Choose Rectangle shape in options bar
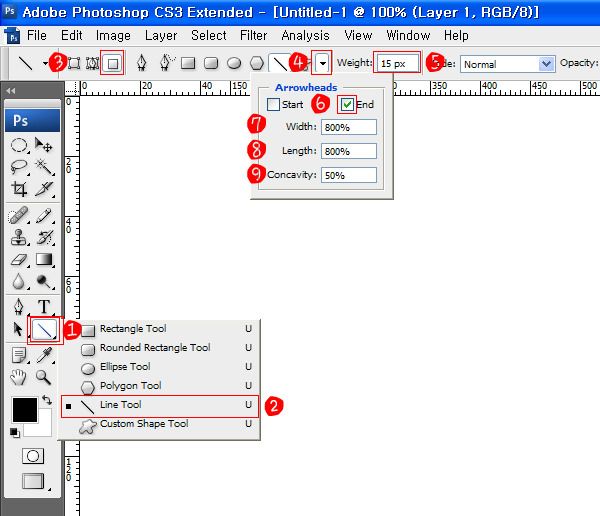Viewport: 600px width, 516px height. [x=188, y=63]
